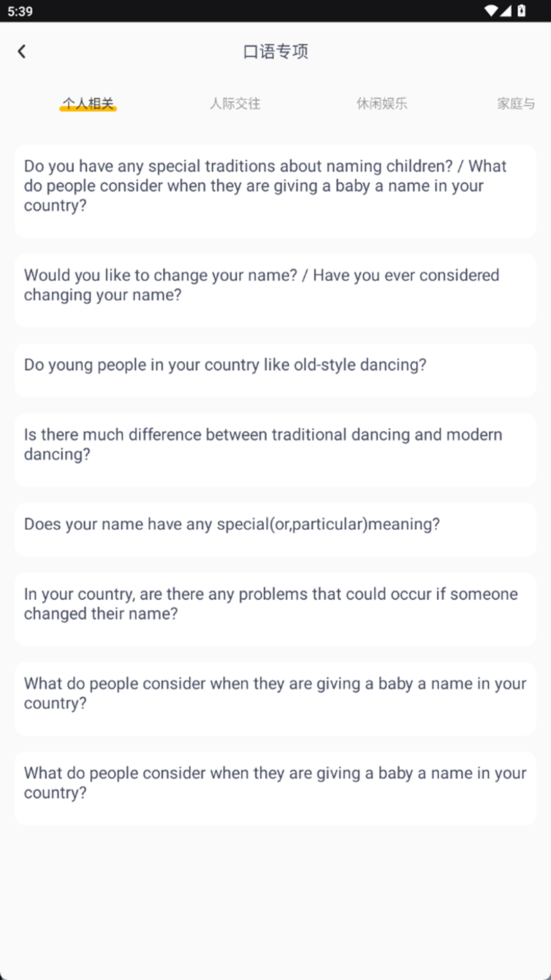Tap the 口语专项 page title
Screen dimensions: 551x980
click(275, 52)
